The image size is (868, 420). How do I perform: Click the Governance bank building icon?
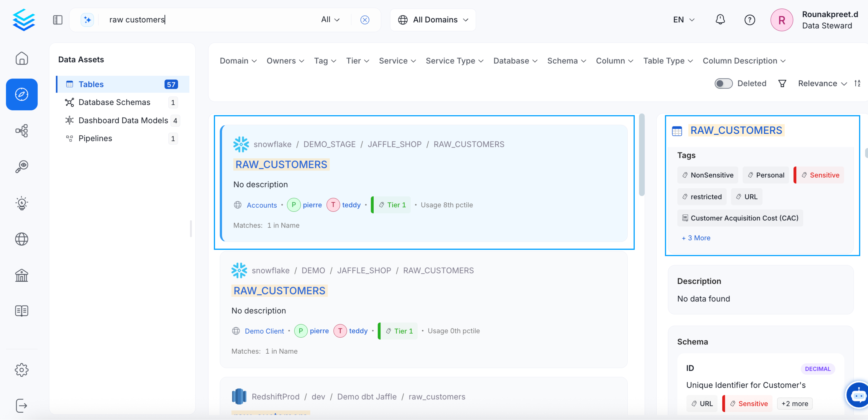click(22, 275)
